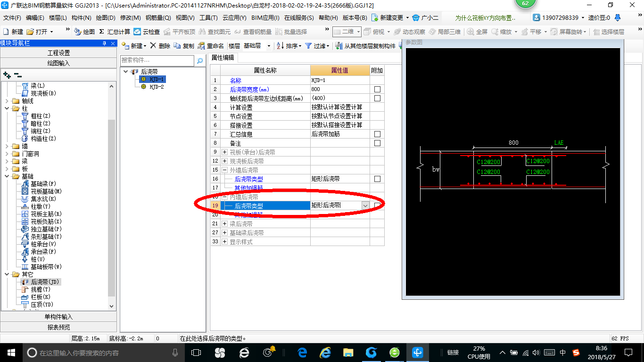This screenshot has width=644, height=362.
Task: Expand all tree nodes with plus icon
Action: (7, 75)
